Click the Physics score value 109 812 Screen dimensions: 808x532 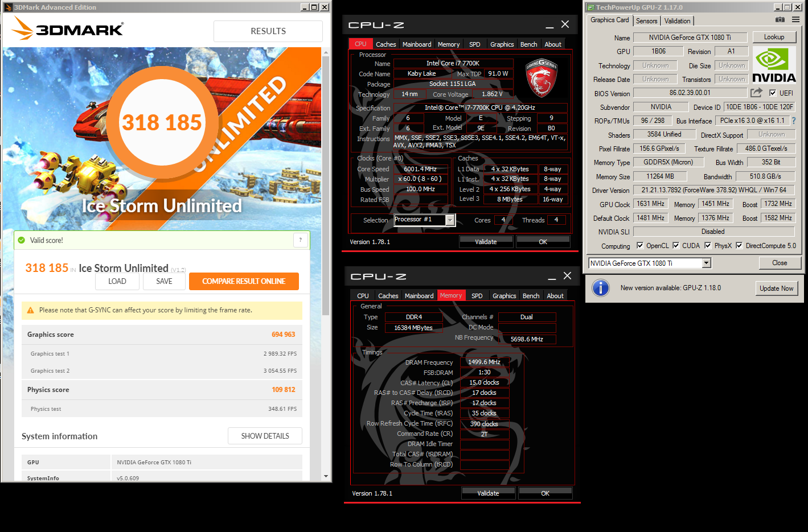coord(283,390)
